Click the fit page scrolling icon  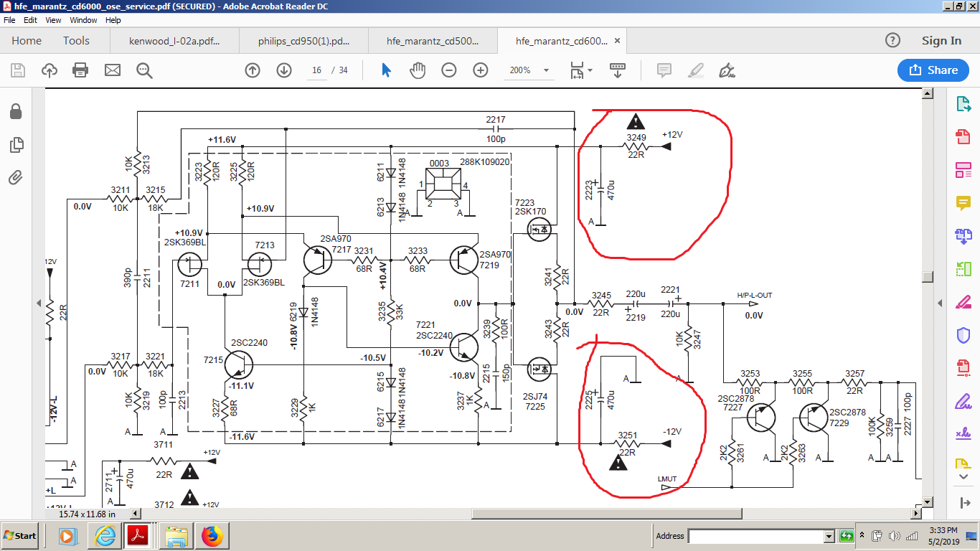tap(577, 70)
